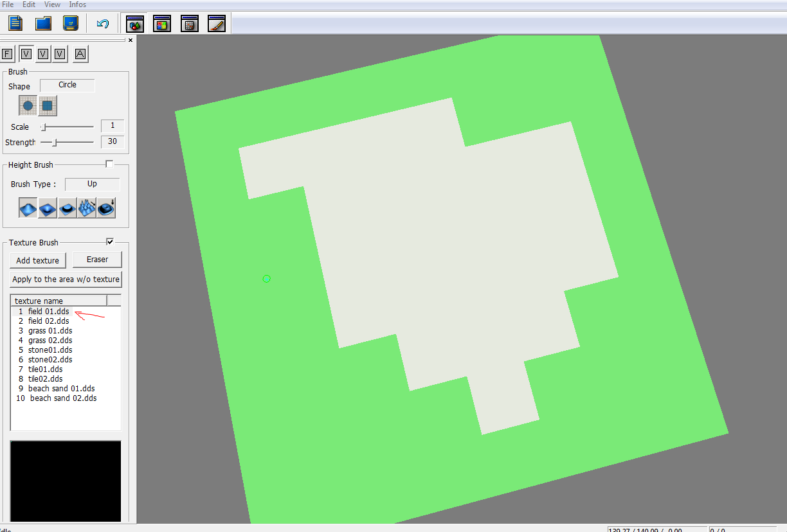Click the brush Strength slider
The image size is (787, 532).
pos(67,142)
